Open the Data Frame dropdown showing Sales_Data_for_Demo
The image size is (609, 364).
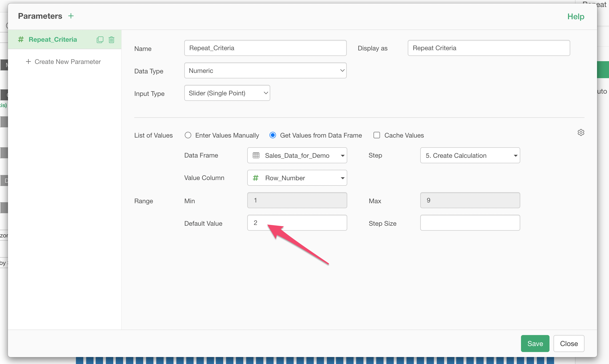tap(297, 155)
